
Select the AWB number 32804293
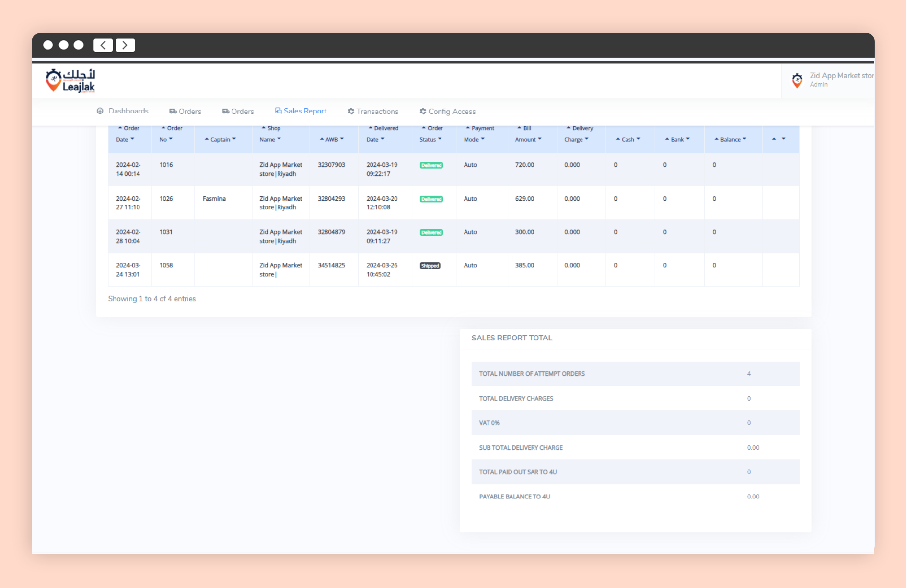[x=331, y=199]
